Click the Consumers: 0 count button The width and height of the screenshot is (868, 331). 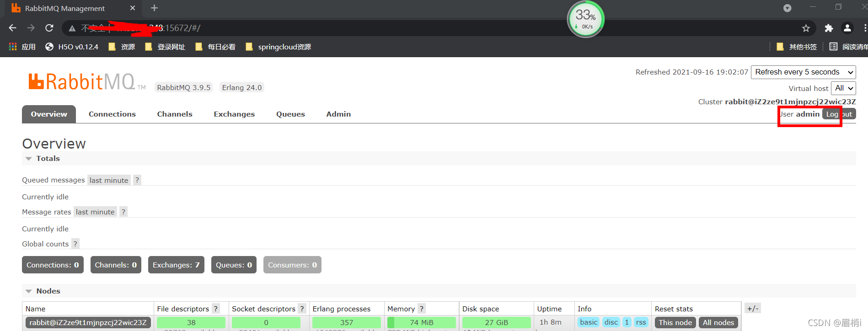tap(292, 265)
